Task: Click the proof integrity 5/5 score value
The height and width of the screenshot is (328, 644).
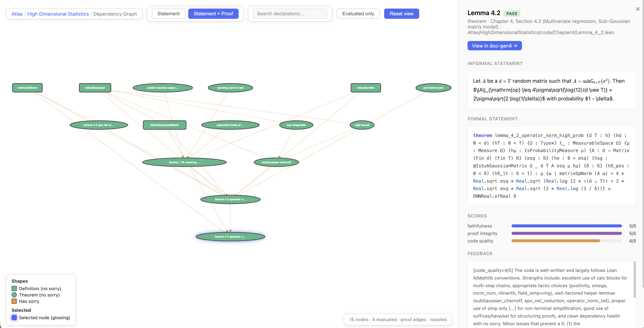Action: pos(632,233)
